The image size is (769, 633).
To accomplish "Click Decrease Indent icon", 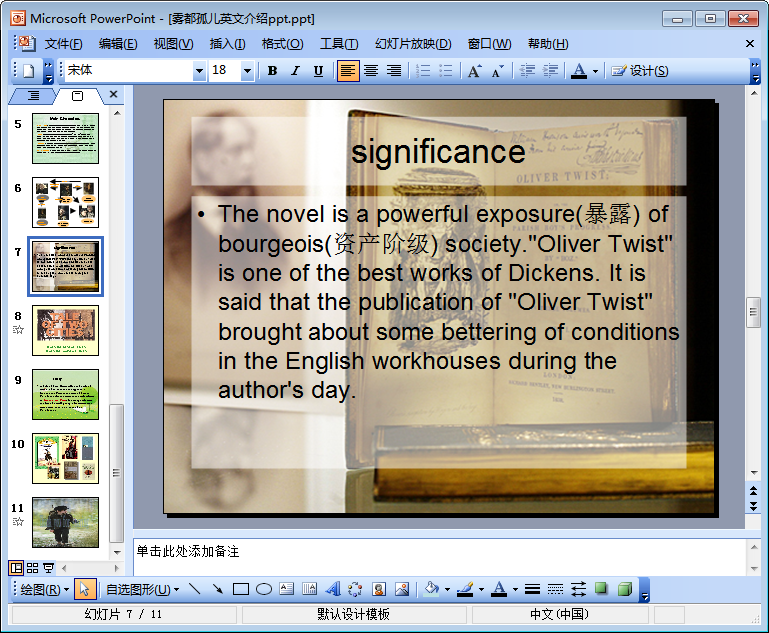I will coord(527,71).
